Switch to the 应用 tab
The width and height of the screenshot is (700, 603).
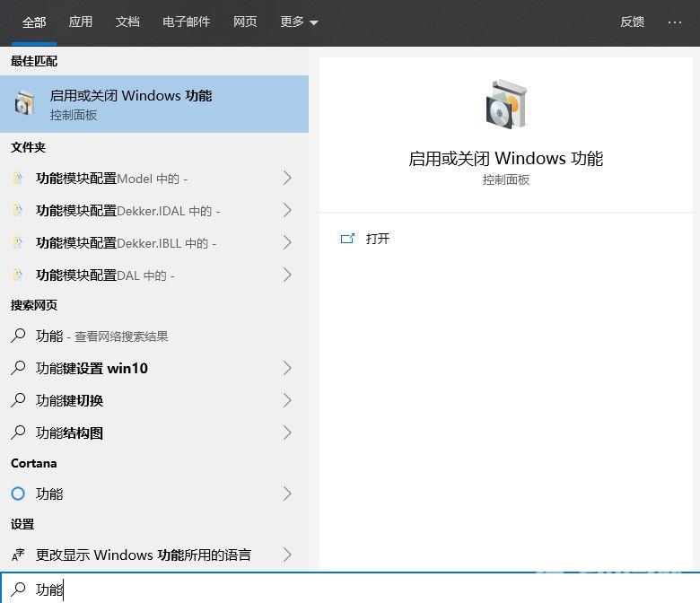tap(81, 22)
